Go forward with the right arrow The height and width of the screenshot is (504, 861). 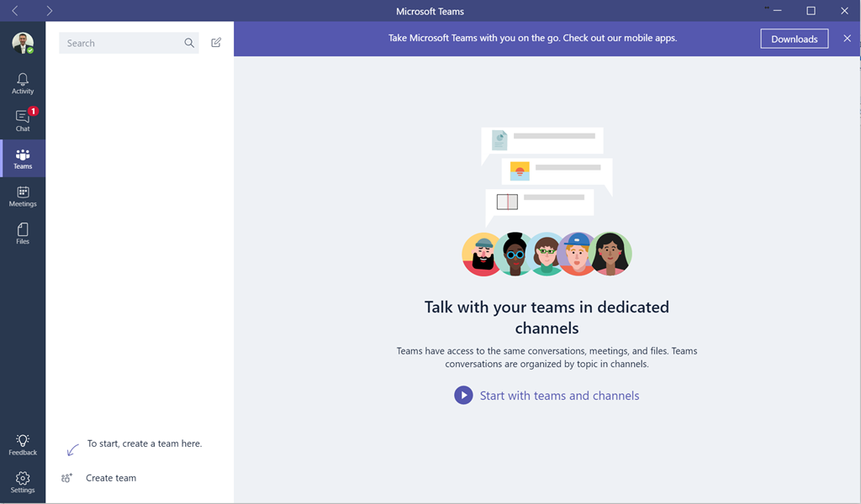[49, 11]
